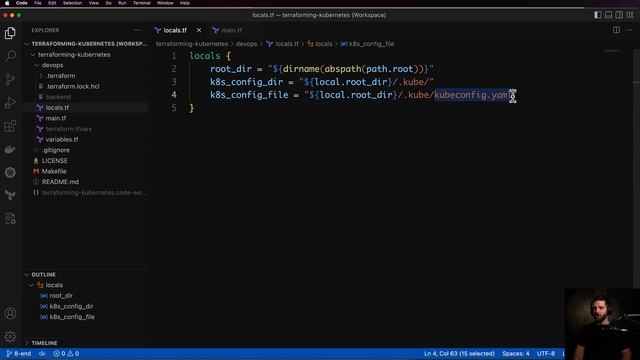Open the Edit menu
Screen dimensions: 640x360
[x=52, y=3]
